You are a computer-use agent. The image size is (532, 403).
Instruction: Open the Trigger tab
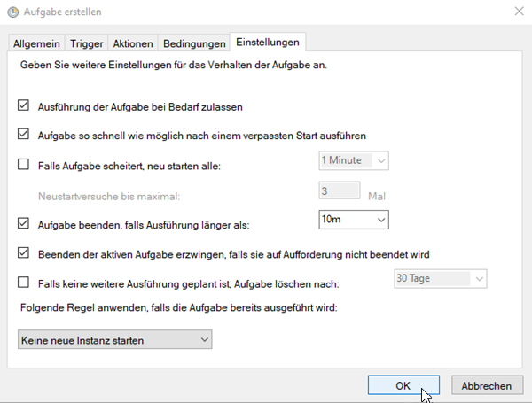click(x=87, y=43)
